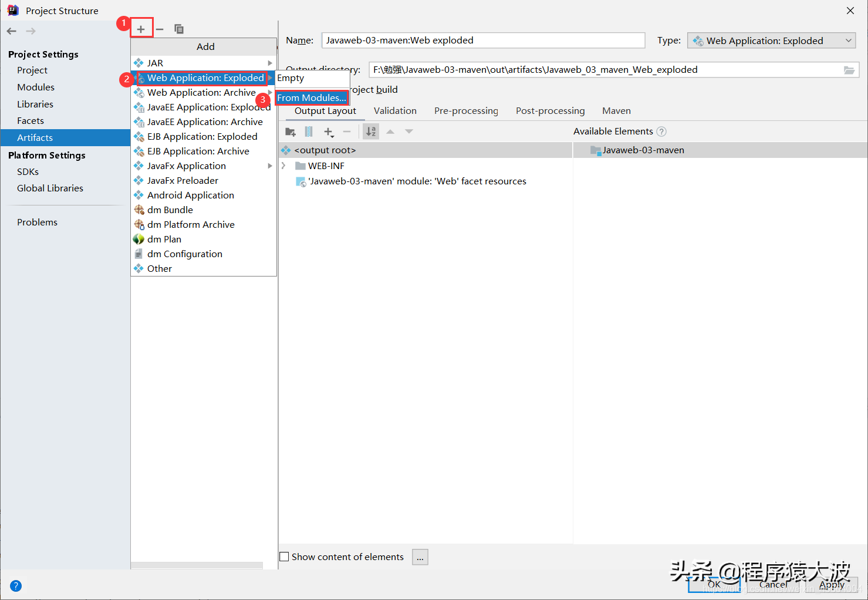Select Android Application

[203, 195]
